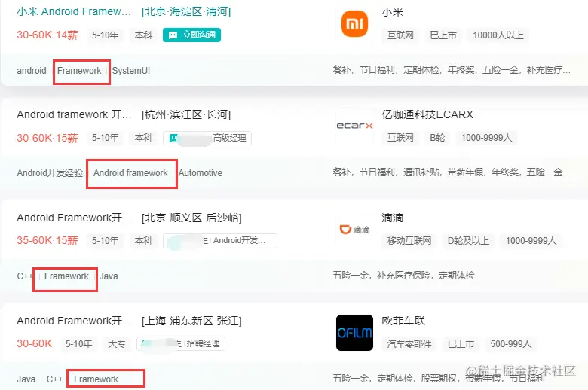
Task: Click the 立即沟通 chat button
Action: 191,35
